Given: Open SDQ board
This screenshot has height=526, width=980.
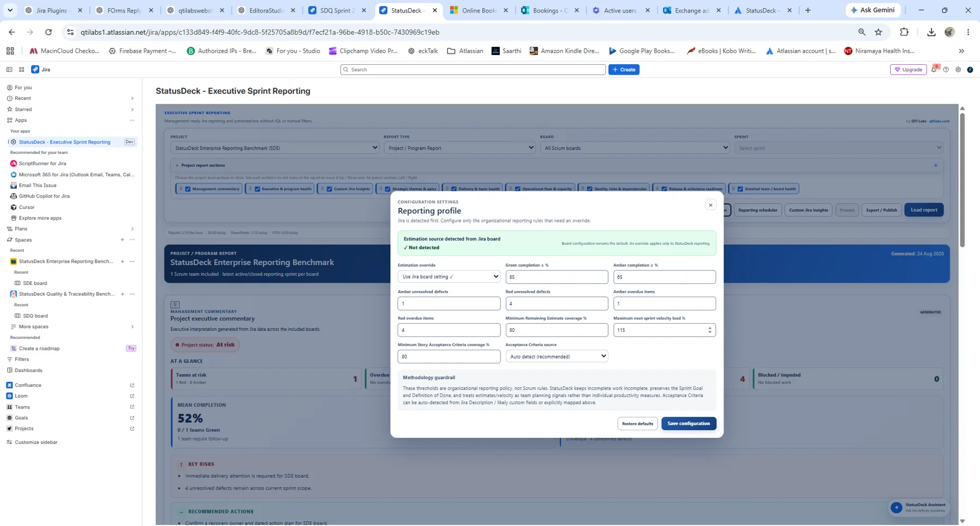Looking at the screenshot, I should click(35, 316).
